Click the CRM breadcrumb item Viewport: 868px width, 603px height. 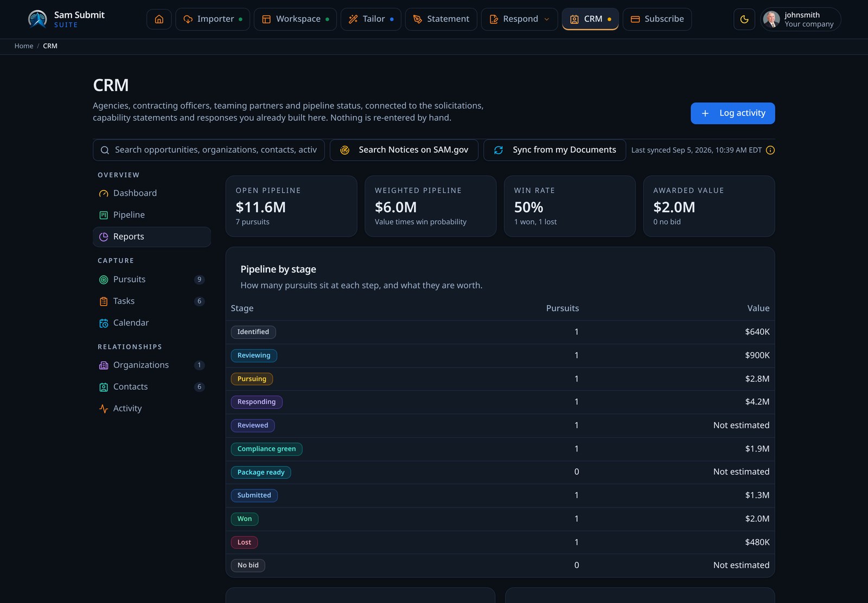tap(50, 46)
